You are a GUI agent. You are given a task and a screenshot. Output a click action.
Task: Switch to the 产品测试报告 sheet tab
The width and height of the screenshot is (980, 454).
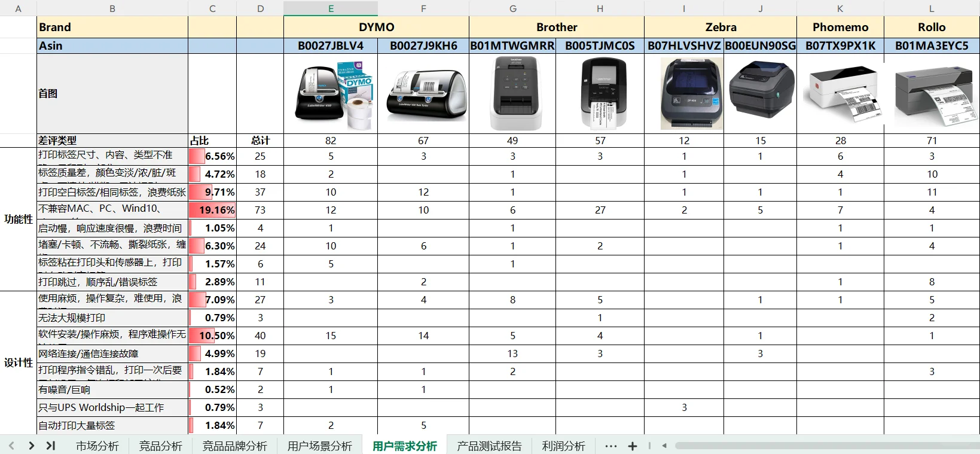pos(489,446)
